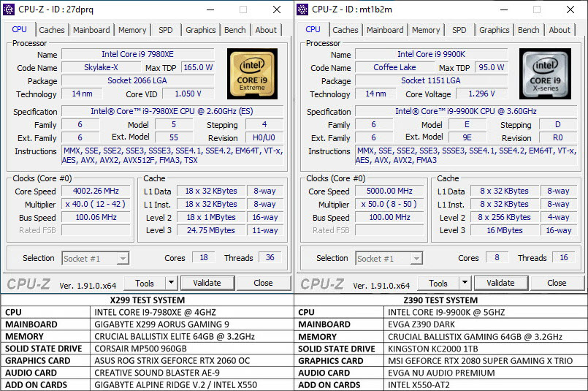588x391 pixels.
Task: Click Ext. Model value 9E
Action: tap(467, 137)
